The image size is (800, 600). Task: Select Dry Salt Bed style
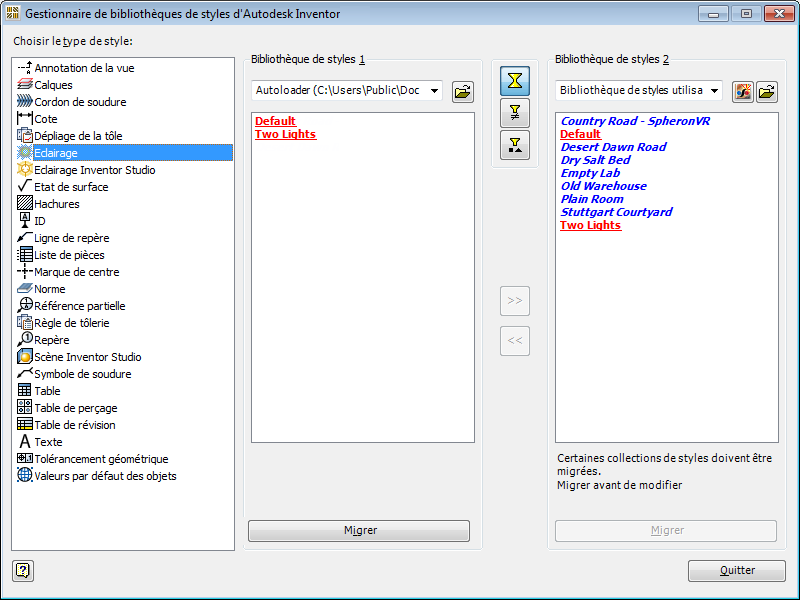[x=595, y=160]
